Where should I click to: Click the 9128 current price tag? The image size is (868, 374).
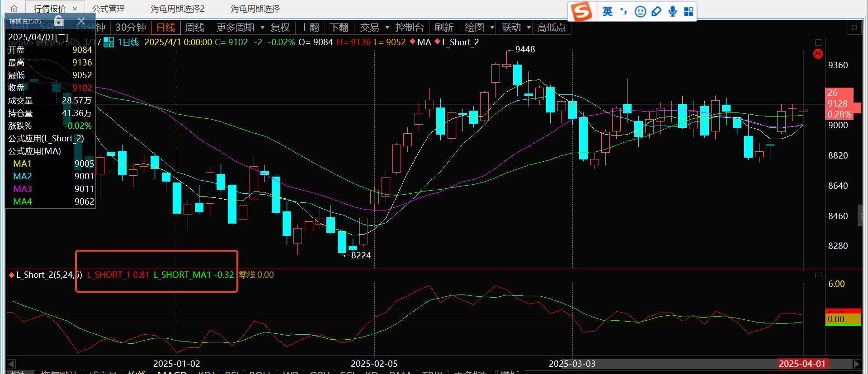837,103
